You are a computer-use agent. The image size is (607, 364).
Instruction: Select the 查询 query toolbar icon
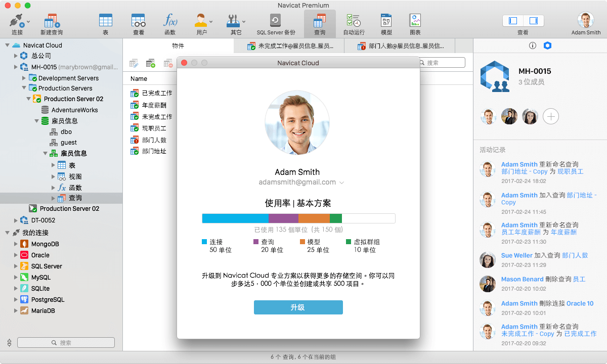pyautogui.click(x=320, y=20)
